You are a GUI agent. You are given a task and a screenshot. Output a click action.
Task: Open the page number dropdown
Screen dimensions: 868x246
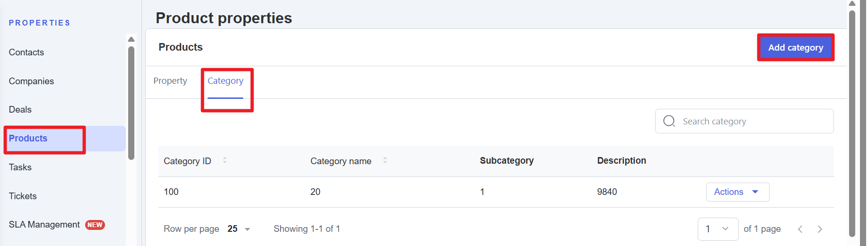pyautogui.click(x=718, y=229)
